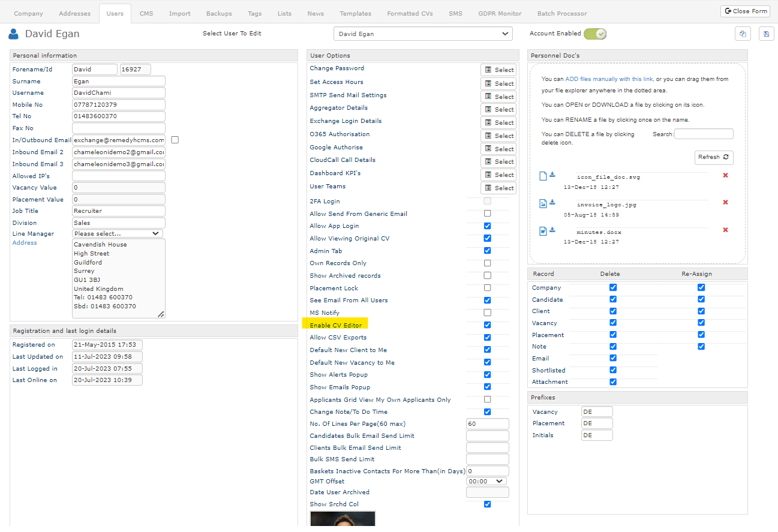Image resolution: width=778 pixels, height=532 pixels.
Task: Uncheck Show Srchd Col checkbox
Action: tap(487, 504)
